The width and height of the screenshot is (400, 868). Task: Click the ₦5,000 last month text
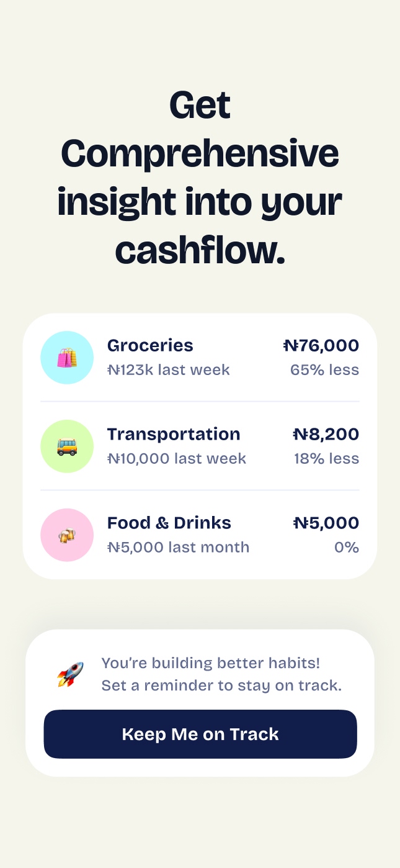[178, 548]
